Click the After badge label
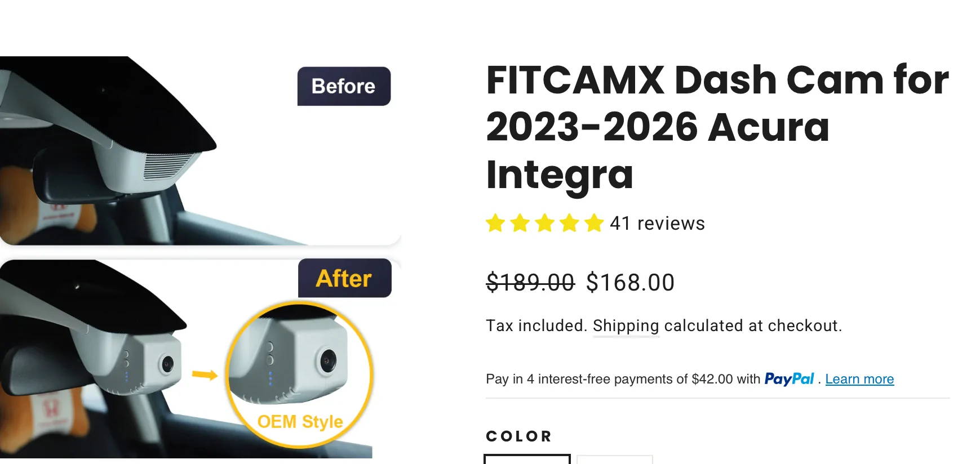Image resolution: width=980 pixels, height=464 pixels. click(x=344, y=278)
